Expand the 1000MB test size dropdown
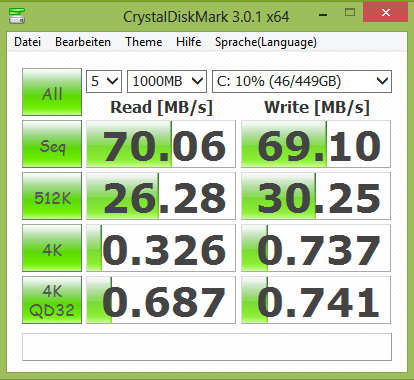 pos(167,81)
